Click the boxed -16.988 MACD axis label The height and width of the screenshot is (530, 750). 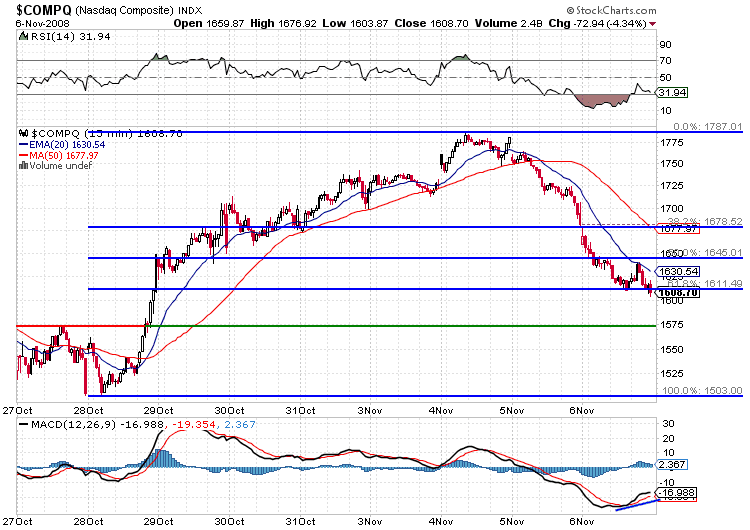(x=676, y=493)
